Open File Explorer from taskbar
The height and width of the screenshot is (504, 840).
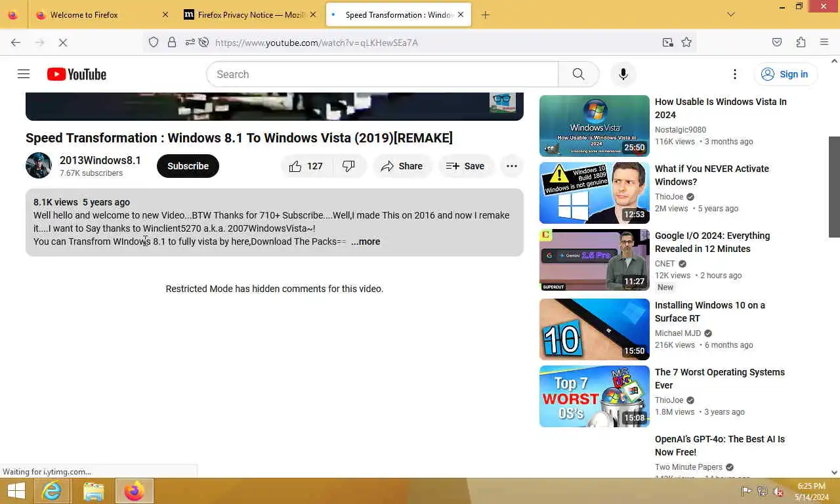click(x=93, y=491)
